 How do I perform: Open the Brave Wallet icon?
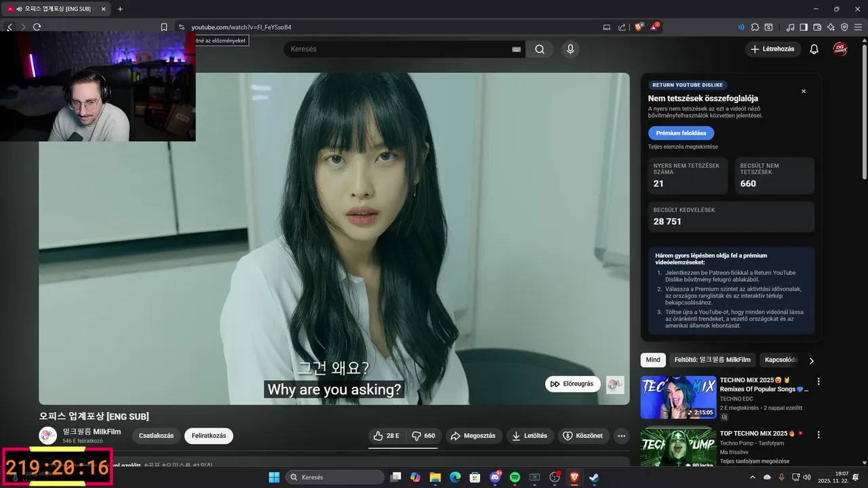(817, 27)
